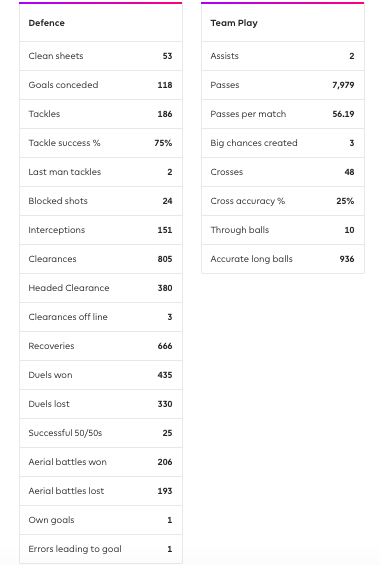The image size is (380, 565).
Task: Click the Aerial battles lost row
Action: (x=101, y=491)
